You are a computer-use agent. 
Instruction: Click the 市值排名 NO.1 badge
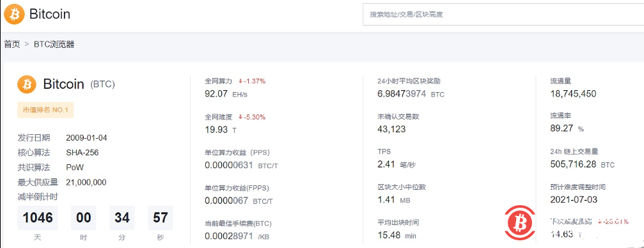(x=45, y=110)
